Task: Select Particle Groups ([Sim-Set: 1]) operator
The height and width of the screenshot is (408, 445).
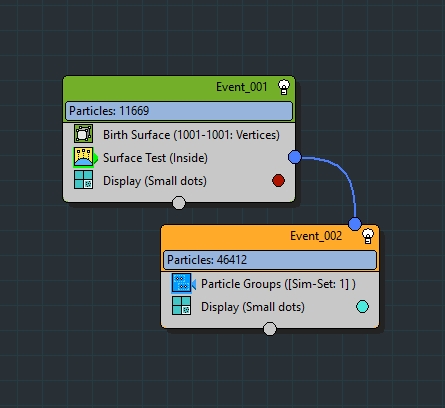Action: click(x=270, y=284)
